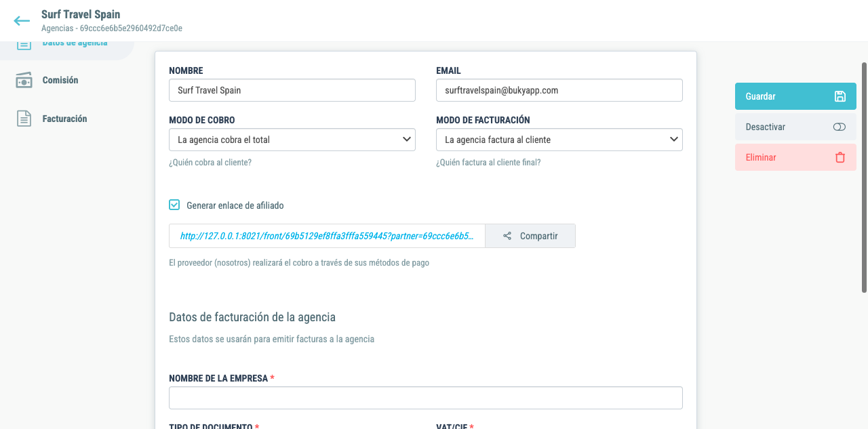The width and height of the screenshot is (868, 429).
Task: Click the agency ID text under the title
Action: 112,28
